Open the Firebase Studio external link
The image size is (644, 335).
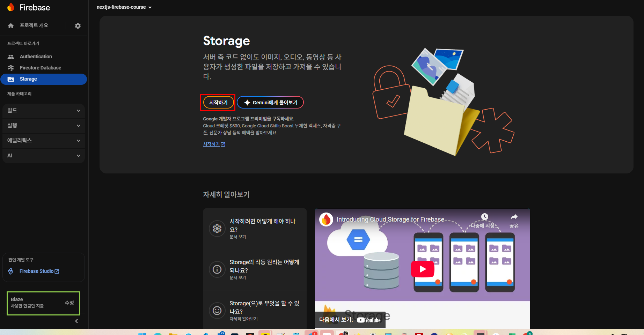coord(39,271)
